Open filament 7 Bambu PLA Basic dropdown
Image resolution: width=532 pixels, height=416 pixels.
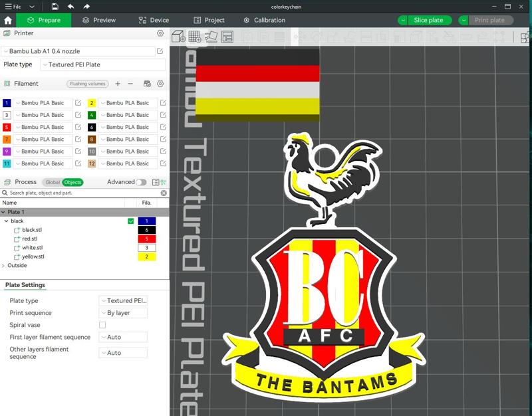pyautogui.click(x=43, y=140)
